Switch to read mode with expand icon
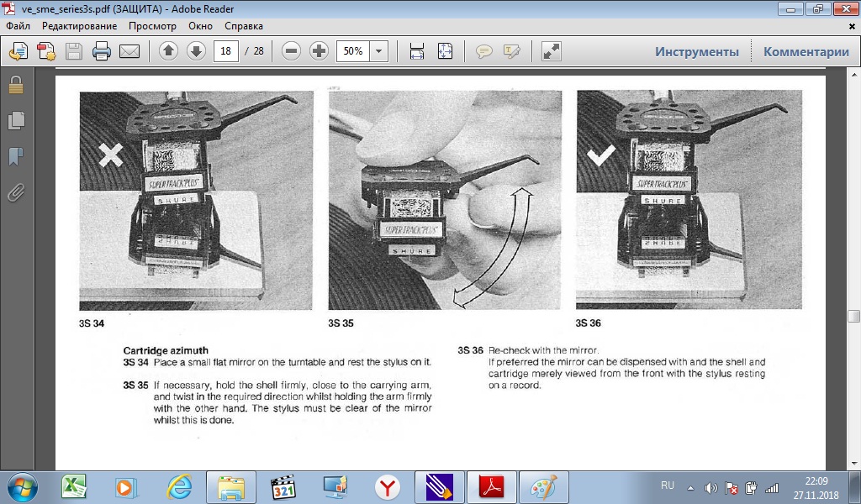The image size is (861, 504). coord(552,51)
